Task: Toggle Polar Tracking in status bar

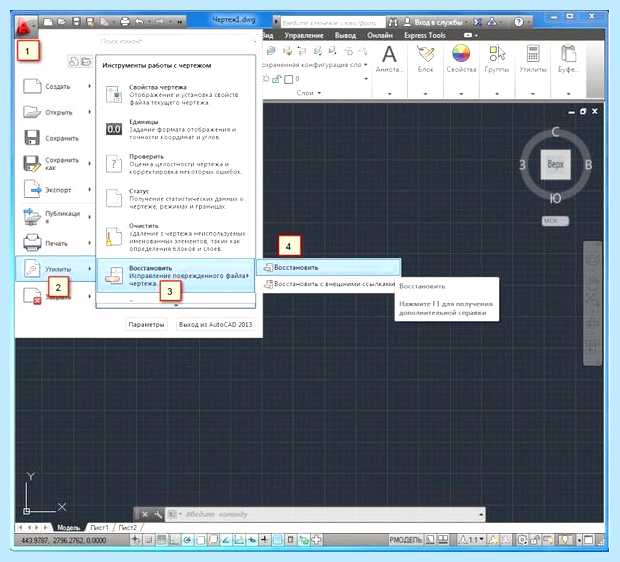Action: tap(187, 539)
